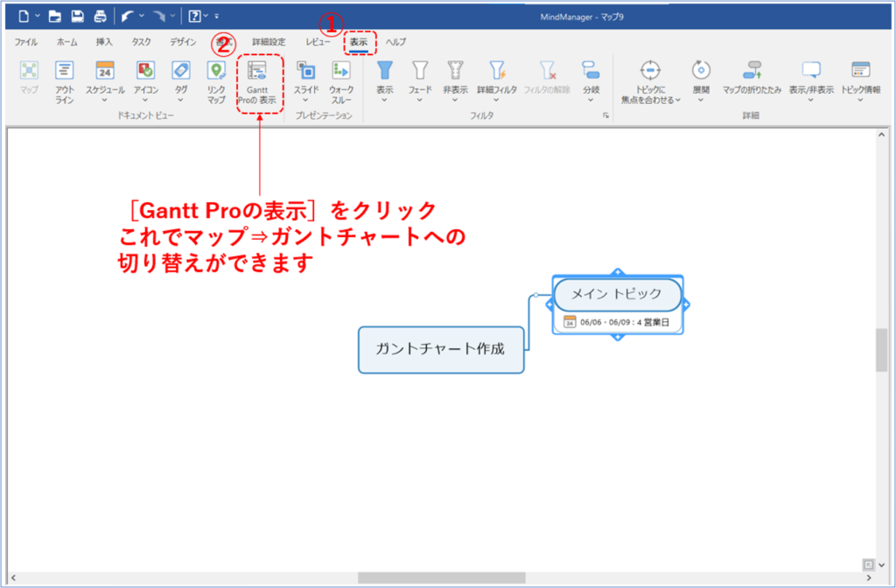Image resolution: width=896 pixels, height=588 pixels.
Task: Start the スライド presentation icon
Action: point(306,71)
